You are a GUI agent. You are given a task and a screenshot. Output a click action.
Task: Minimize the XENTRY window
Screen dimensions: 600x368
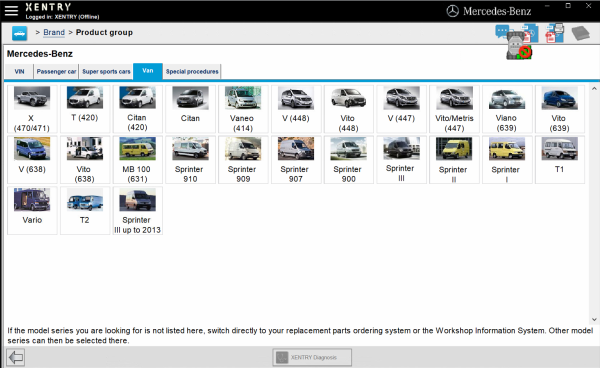(x=548, y=6)
